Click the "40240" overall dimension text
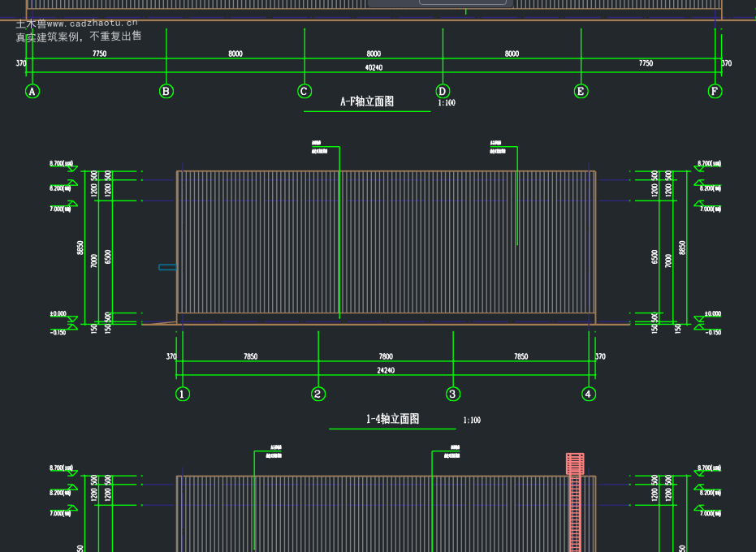Image resolution: width=756 pixels, height=552 pixels. tap(374, 67)
